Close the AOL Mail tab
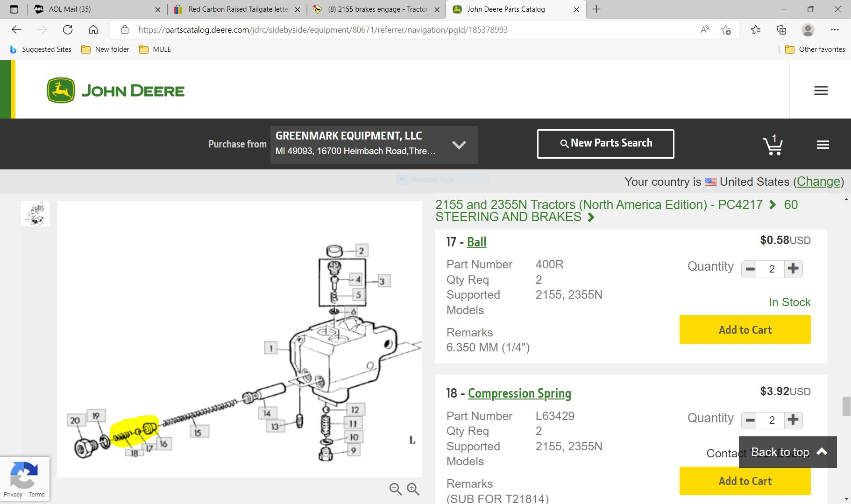The height and width of the screenshot is (504, 851). [x=158, y=9]
